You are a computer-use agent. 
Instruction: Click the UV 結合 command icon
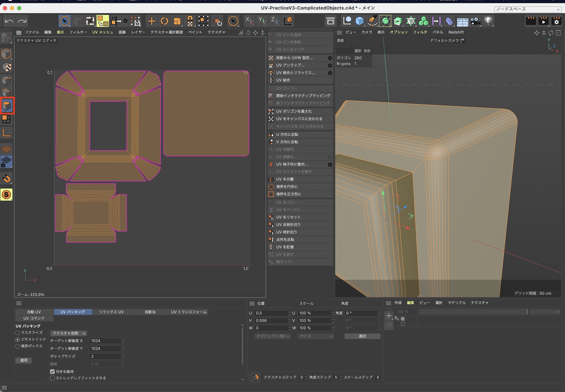[x=271, y=80]
